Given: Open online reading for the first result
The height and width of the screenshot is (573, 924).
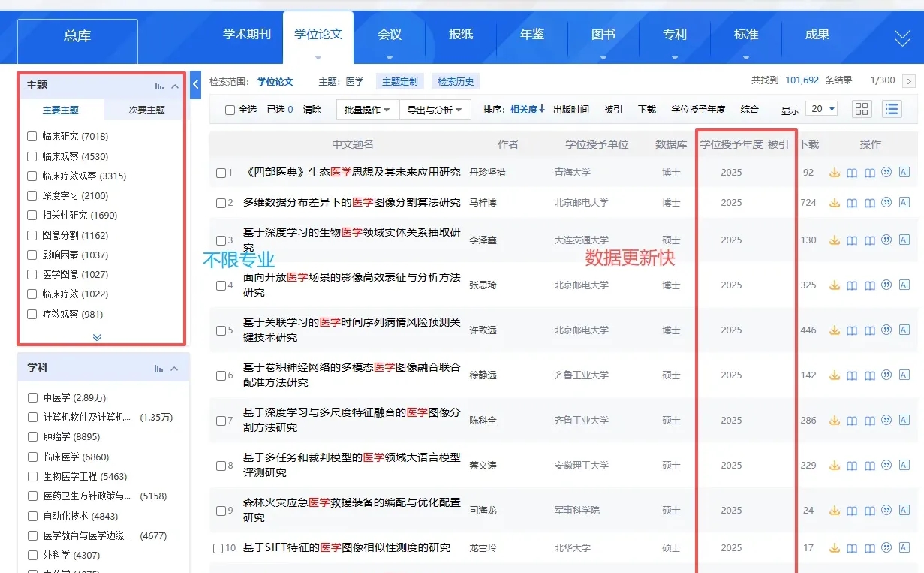Looking at the screenshot, I should (x=851, y=172).
